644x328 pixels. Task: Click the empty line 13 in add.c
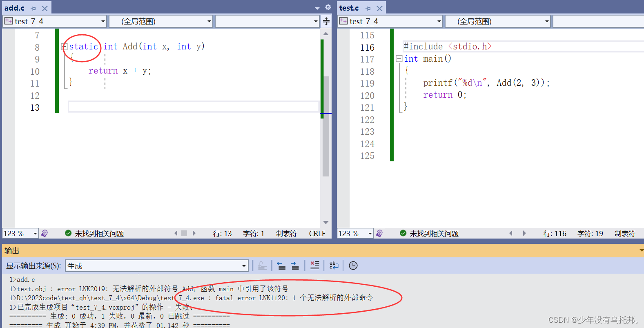[193, 107]
